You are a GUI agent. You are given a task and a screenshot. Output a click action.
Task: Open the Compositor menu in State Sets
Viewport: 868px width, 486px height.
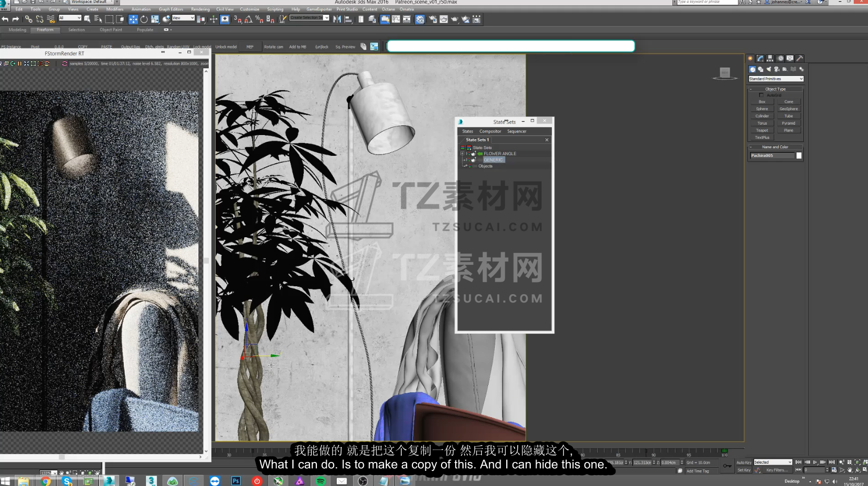(x=490, y=131)
